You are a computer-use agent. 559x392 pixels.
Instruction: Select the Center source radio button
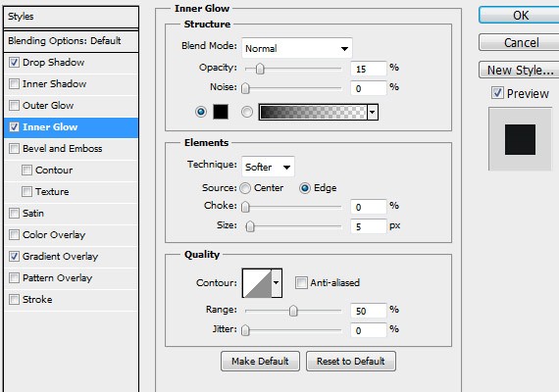[x=245, y=188]
